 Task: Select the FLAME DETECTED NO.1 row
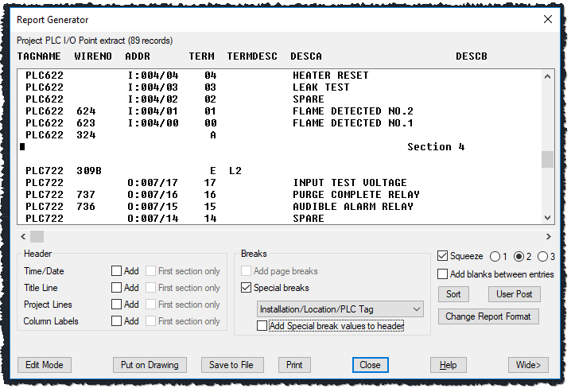pos(280,123)
